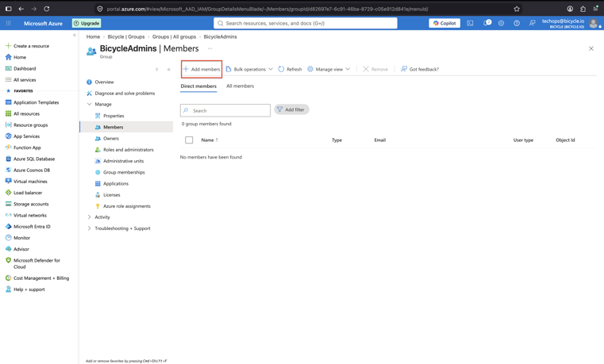Viewport: 604px width, 364px height.
Task: Open browser extensions icon
Action: [x=583, y=9]
